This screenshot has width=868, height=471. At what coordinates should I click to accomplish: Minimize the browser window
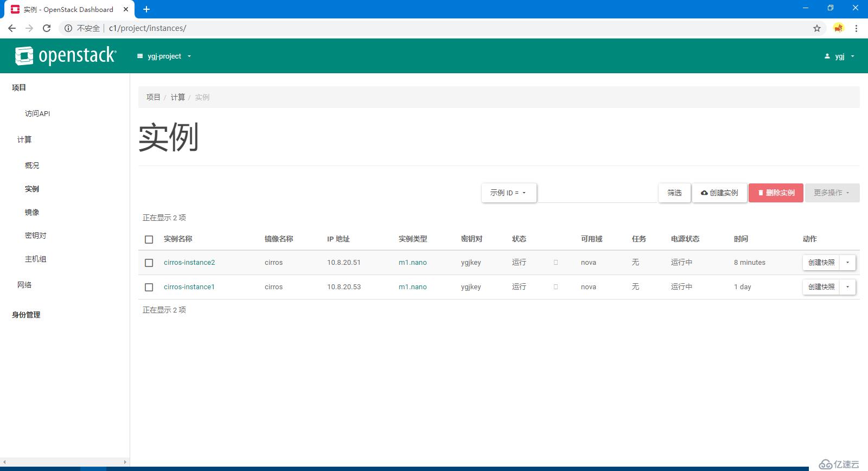point(806,8)
